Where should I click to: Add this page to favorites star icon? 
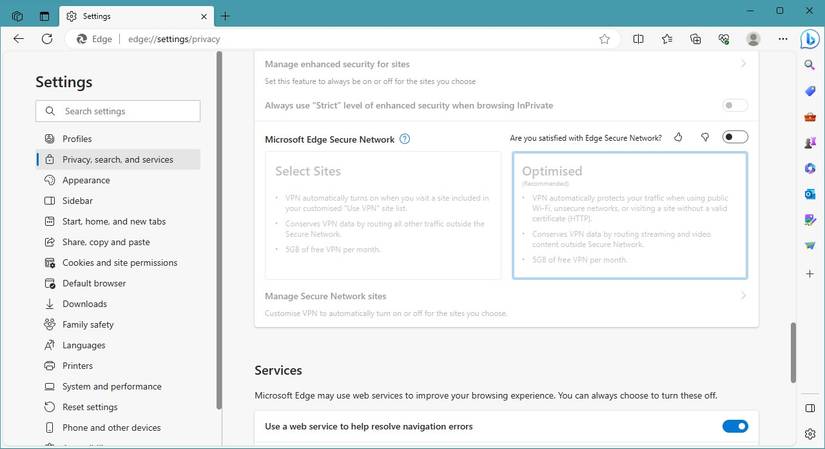(604, 39)
